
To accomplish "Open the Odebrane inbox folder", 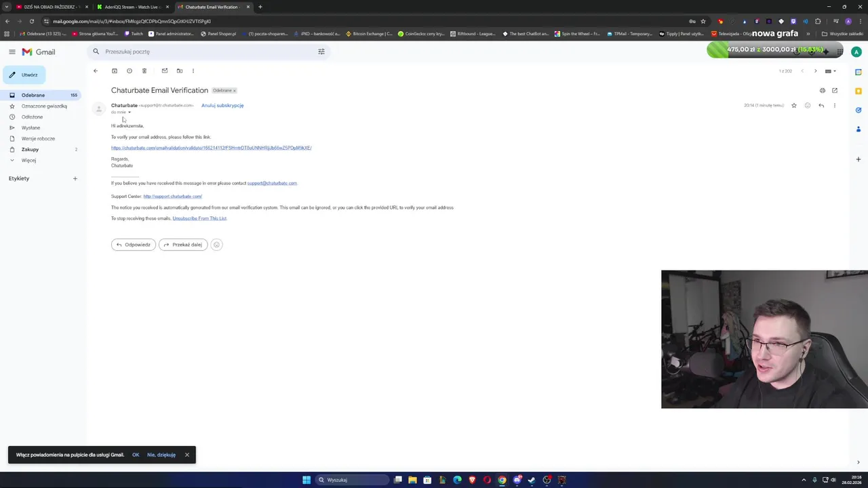I will click(41, 95).
